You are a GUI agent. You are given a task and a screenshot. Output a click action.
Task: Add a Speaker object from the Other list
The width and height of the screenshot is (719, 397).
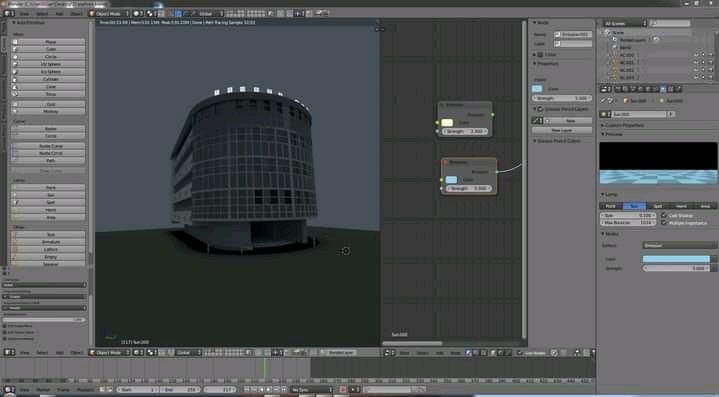[x=48, y=264]
